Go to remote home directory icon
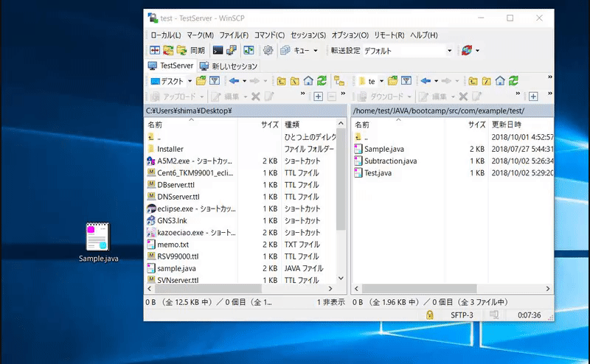The width and height of the screenshot is (590, 364). [x=500, y=81]
